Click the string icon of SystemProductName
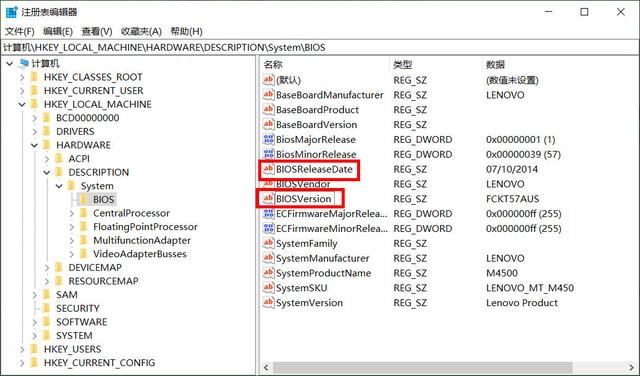This screenshot has width=640, height=376. (x=268, y=273)
